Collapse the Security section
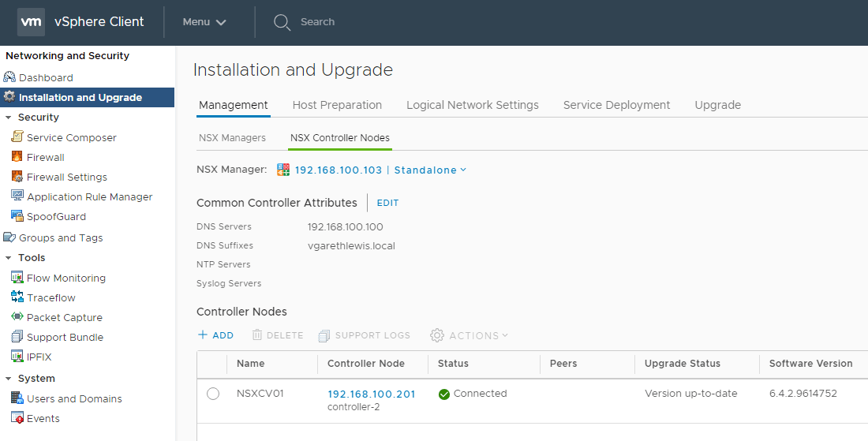The height and width of the screenshot is (441, 868). click(9, 118)
